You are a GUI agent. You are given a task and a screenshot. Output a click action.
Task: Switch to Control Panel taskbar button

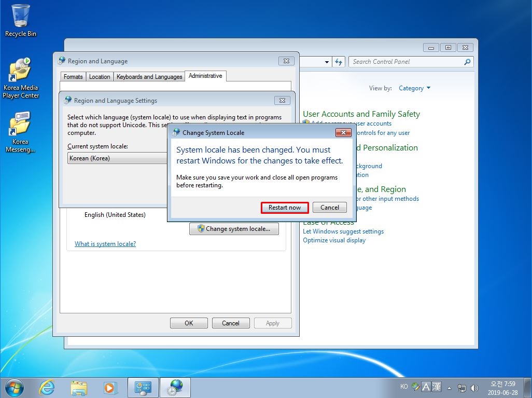point(143,388)
